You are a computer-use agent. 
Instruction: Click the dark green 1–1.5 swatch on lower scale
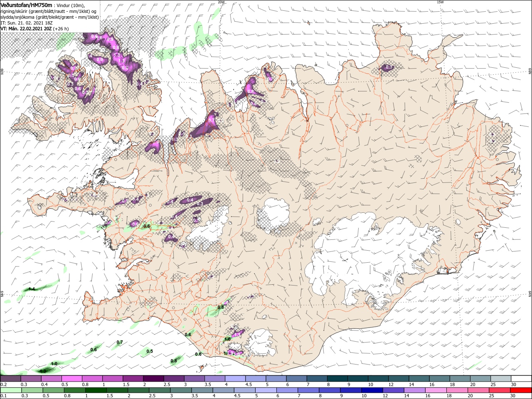(96, 390)
